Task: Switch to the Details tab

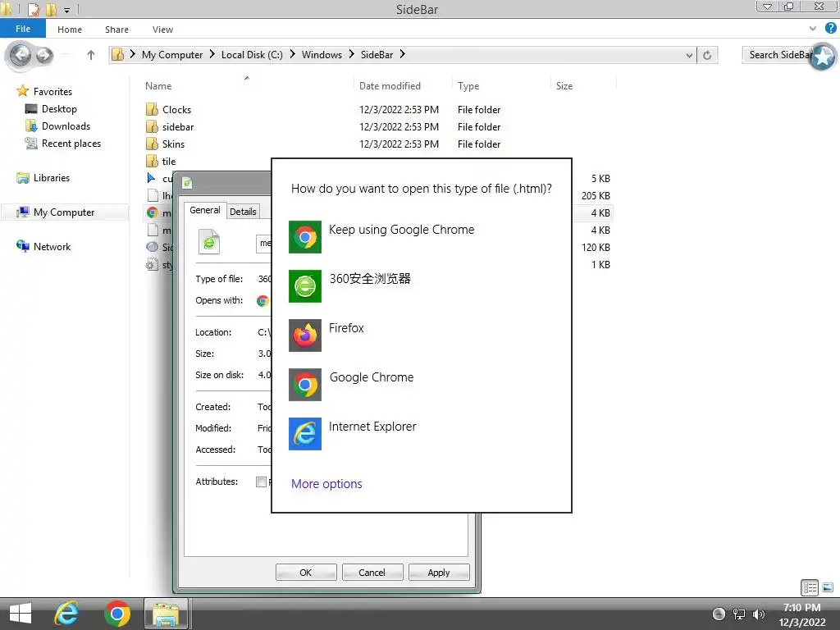Action: coord(243,212)
